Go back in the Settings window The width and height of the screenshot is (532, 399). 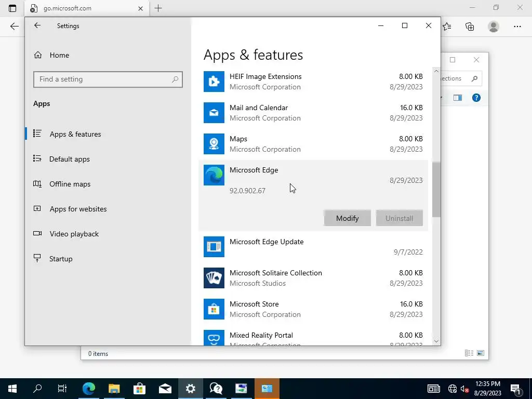[x=37, y=25]
